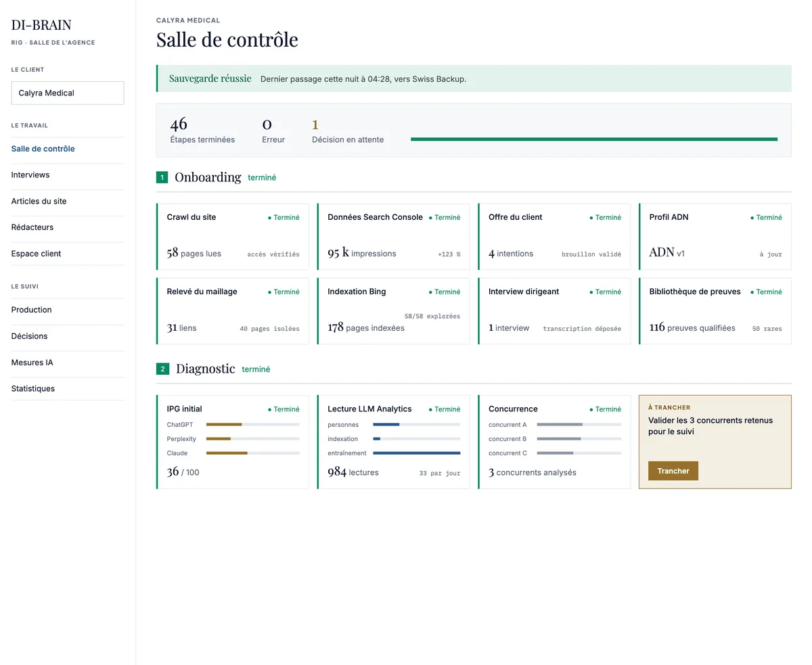Click the 'transcription déposée' note
Image resolution: width=812 pixels, height=665 pixels.
[582, 329]
